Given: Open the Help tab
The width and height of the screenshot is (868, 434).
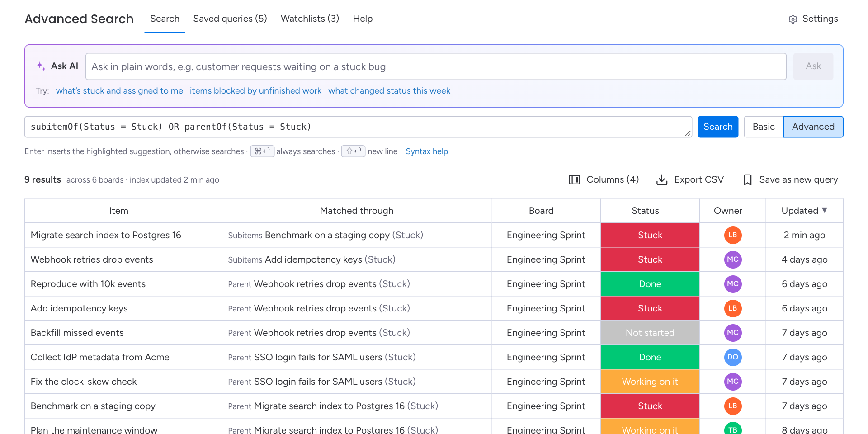Looking at the screenshot, I should click(x=363, y=19).
